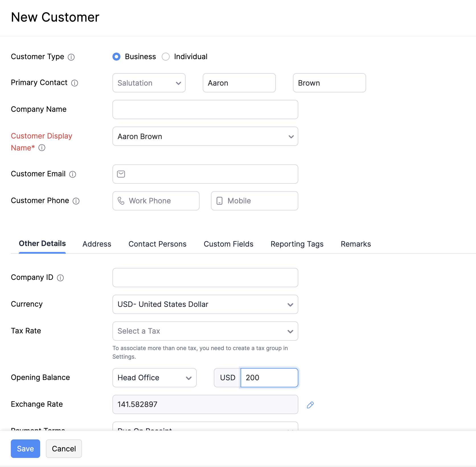Select the Business customer type
Screen dimensions: 476x467
[x=116, y=57]
